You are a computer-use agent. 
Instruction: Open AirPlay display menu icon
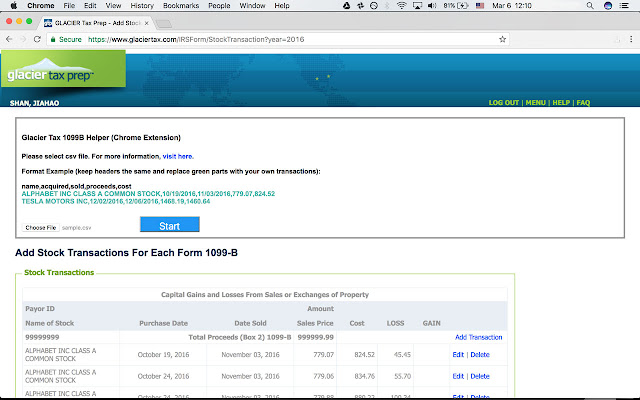point(417,6)
